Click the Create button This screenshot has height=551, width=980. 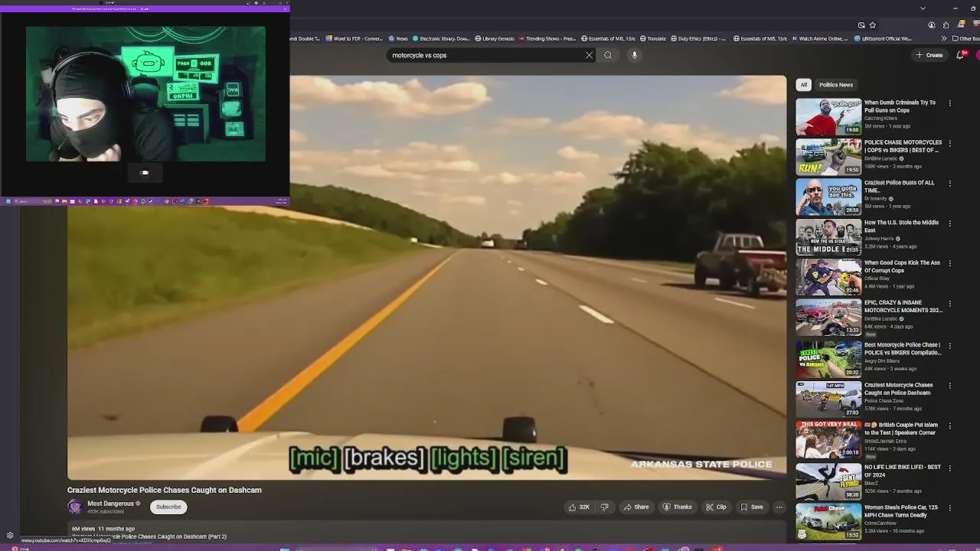929,55
